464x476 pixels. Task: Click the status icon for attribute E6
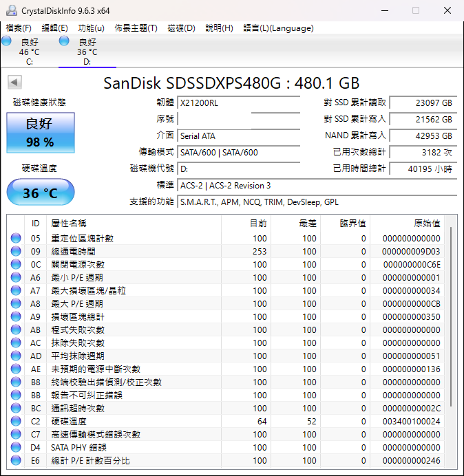click(16, 460)
